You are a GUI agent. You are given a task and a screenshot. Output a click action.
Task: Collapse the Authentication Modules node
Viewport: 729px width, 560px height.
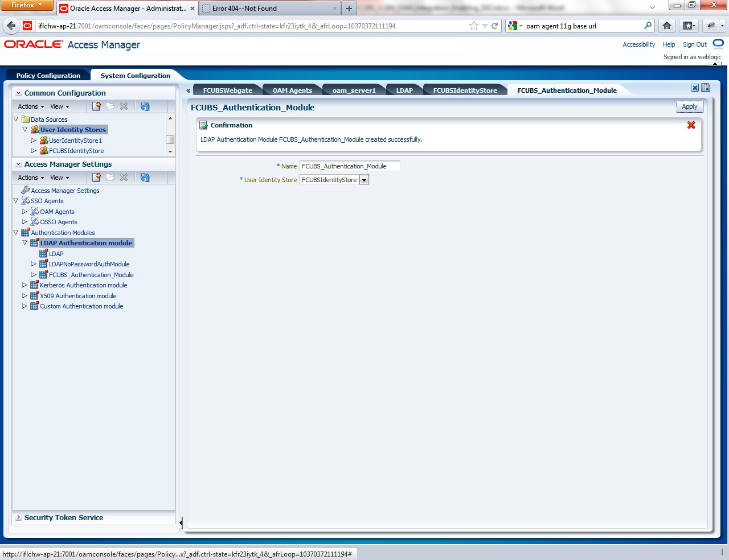pos(16,232)
